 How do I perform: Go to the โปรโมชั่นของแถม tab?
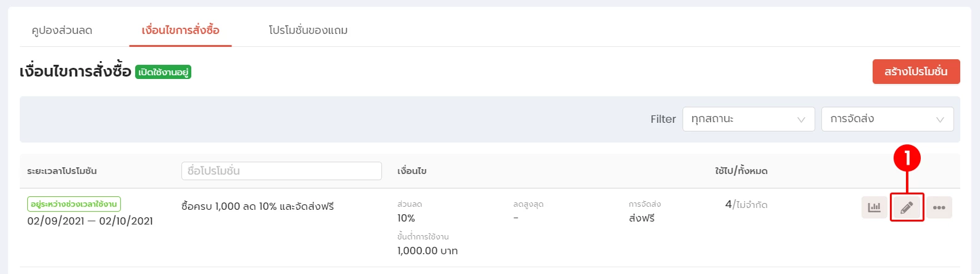tap(308, 30)
